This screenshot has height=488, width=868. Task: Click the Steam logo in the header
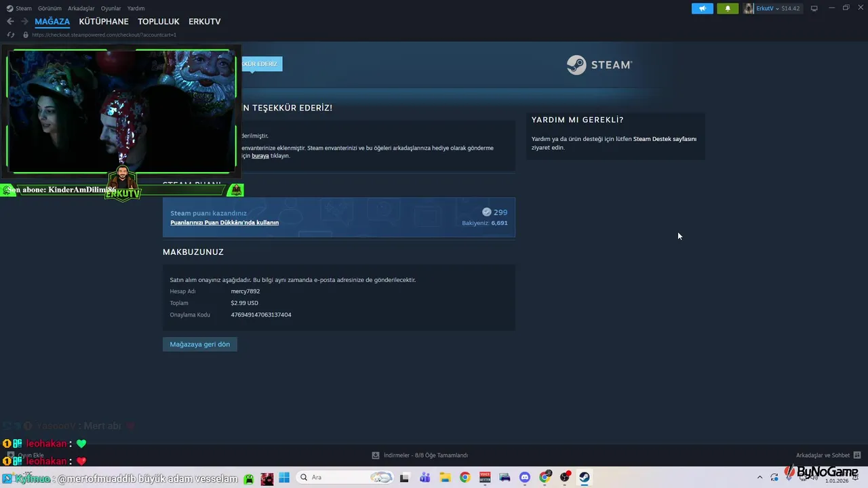tap(599, 64)
